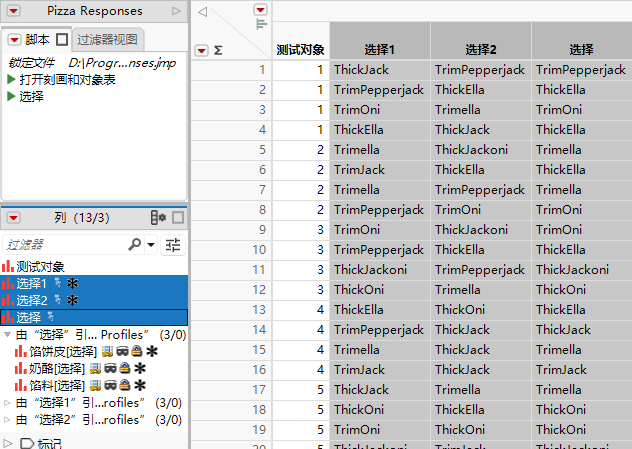Open the rows red triangle menu beside Σ
632x449 pixels.
[x=201, y=51]
